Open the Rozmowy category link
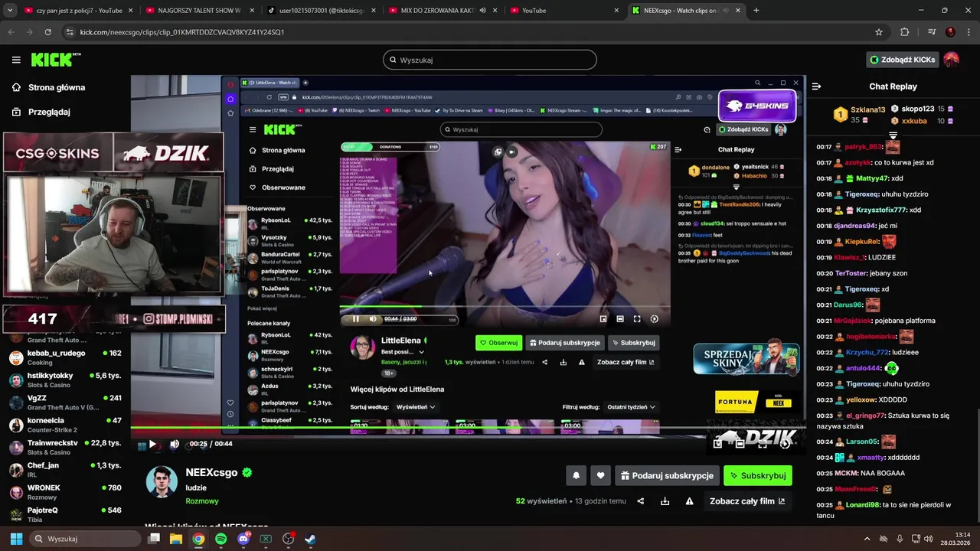Viewport: 980px width, 551px height. point(202,501)
